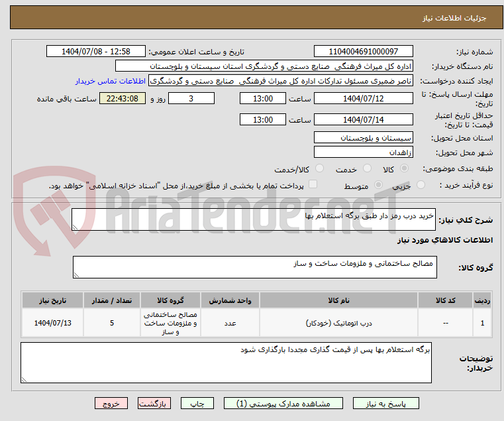Image resolution: width=504 pixels, height=421 pixels.
Task: Click the delivery city field زاهدان
Action: 363,152
